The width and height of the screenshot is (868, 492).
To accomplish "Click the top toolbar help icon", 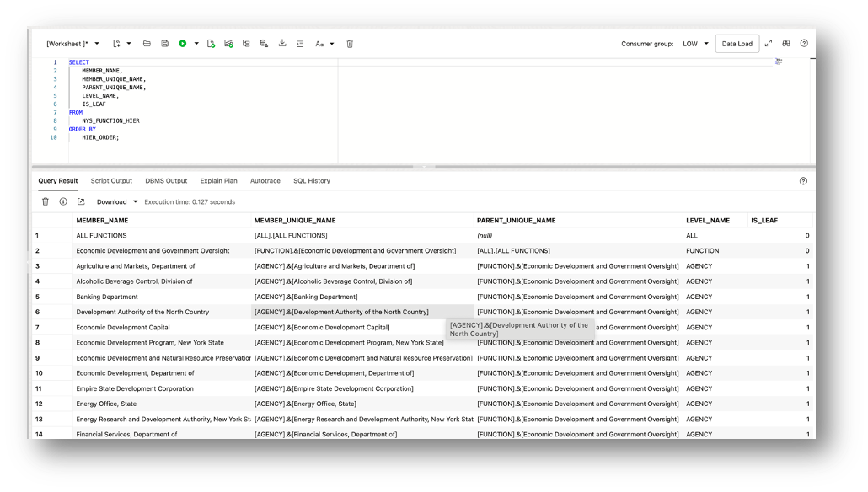I will [x=804, y=43].
